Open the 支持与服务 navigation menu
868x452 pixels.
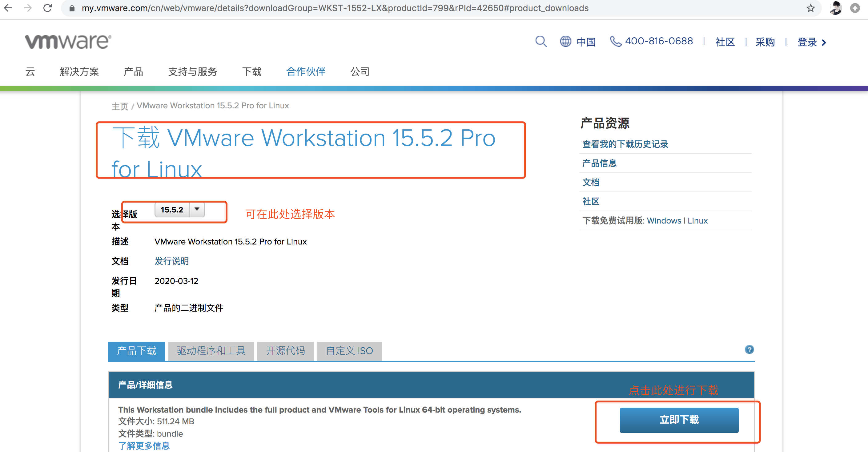[192, 71]
